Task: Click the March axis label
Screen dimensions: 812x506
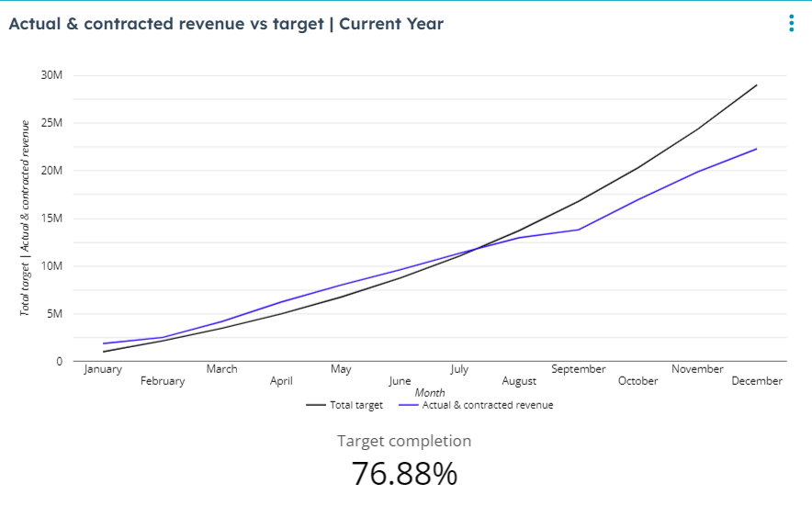Action: 221,369
